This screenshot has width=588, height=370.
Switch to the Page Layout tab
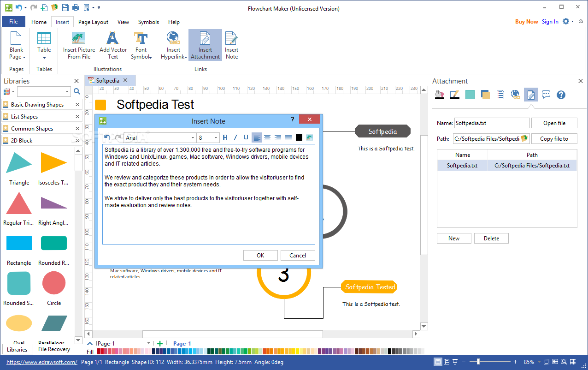tap(93, 22)
